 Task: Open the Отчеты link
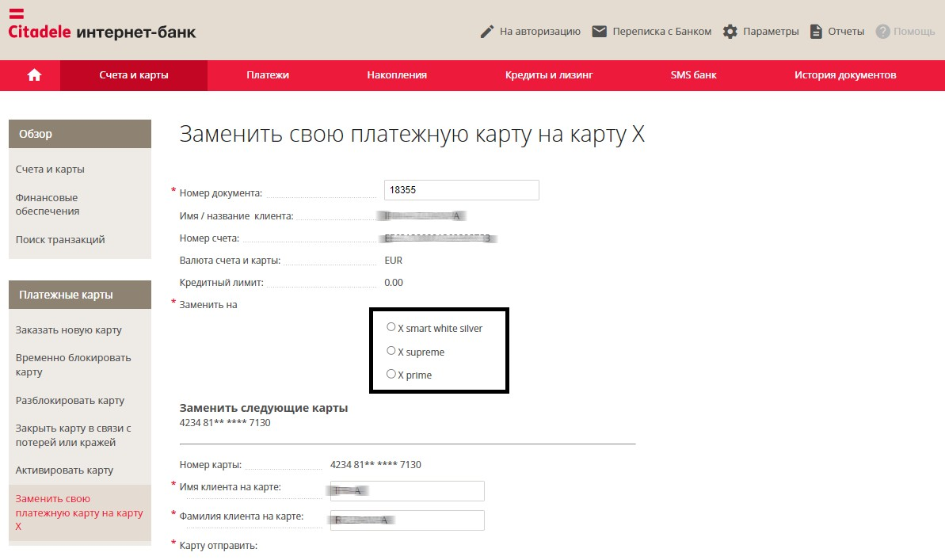pyautogui.click(x=846, y=32)
